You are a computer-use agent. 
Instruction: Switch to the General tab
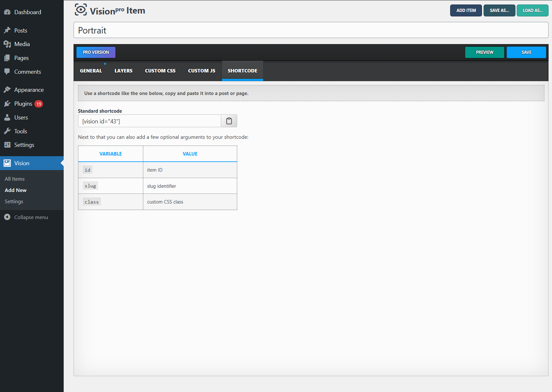tap(91, 71)
